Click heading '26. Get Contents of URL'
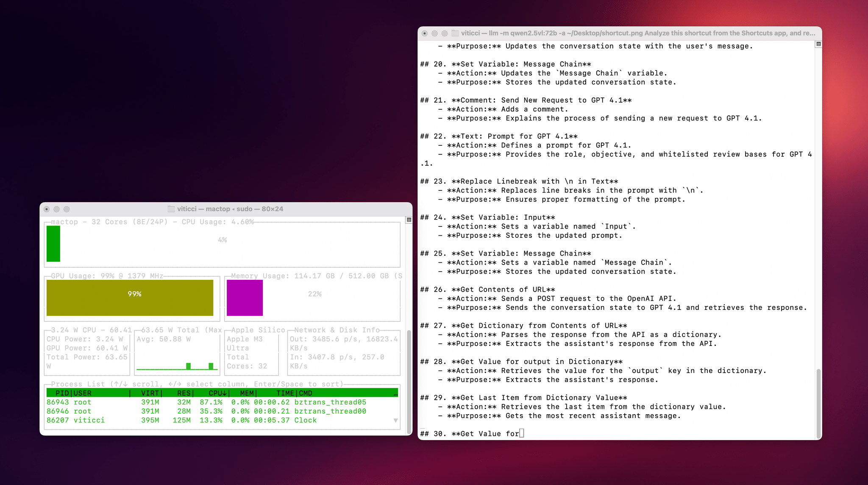Screen dimensions: 868x485 pyautogui.click(x=488, y=290)
